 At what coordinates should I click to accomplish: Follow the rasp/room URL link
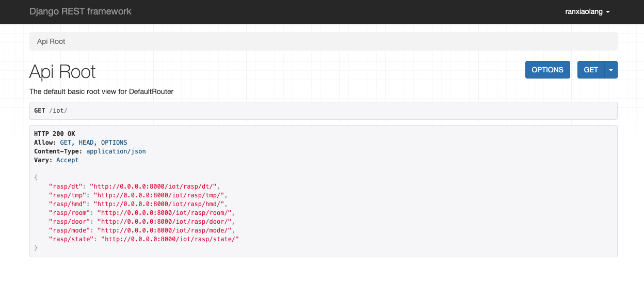coord(164,212)
